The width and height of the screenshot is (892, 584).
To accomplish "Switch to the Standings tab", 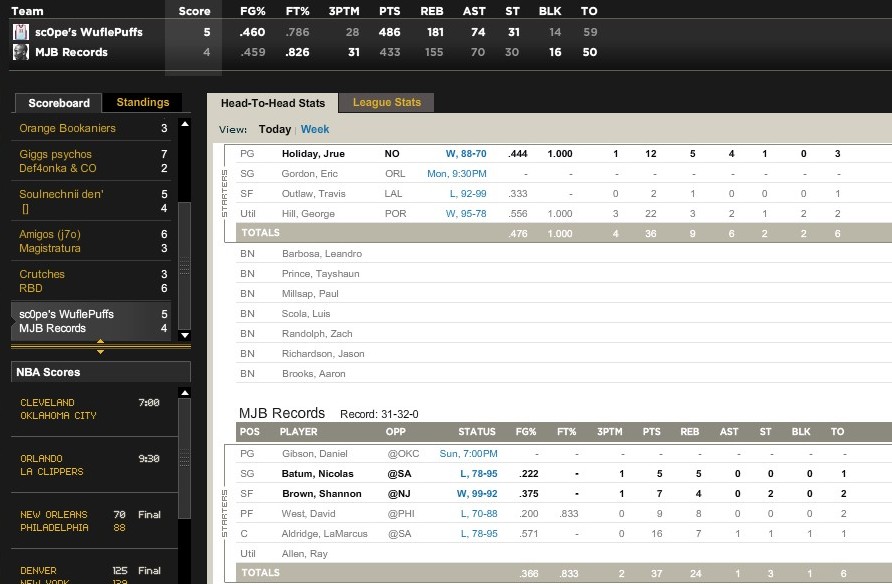I will tap(143, 102).
